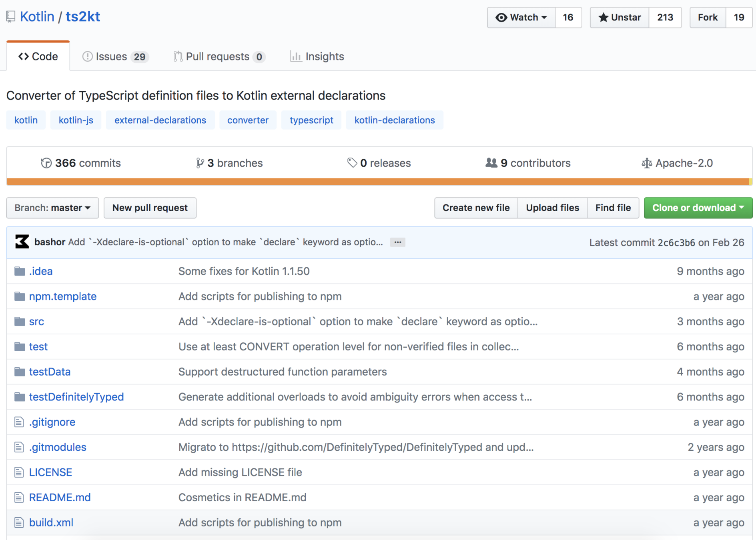Click New pull request button

tap(150, 208)
